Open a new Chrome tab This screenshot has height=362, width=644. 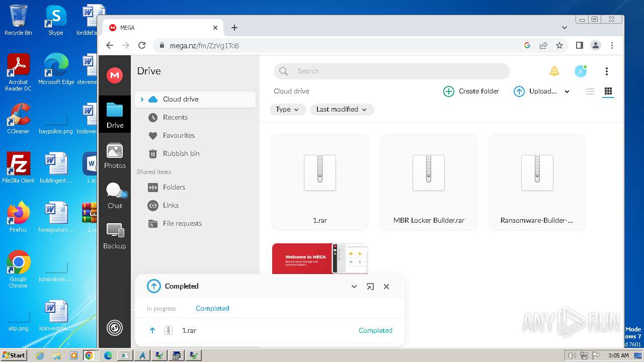(x=234, y=28)
